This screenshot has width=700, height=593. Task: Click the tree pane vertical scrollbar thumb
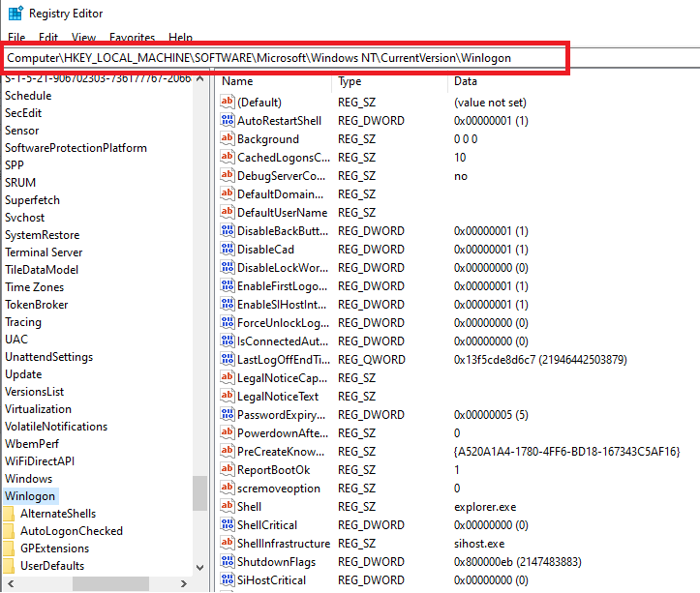(x=200, y=493)
